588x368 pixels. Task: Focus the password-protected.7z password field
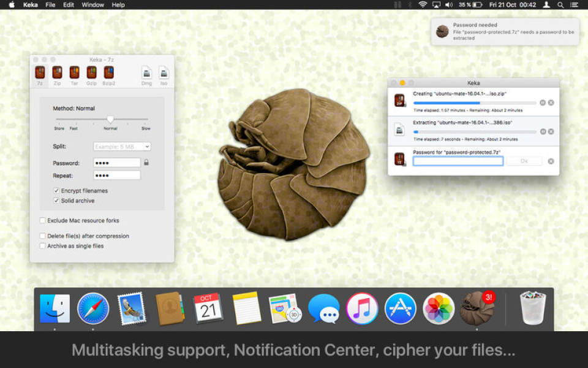(x=458, y=161)
